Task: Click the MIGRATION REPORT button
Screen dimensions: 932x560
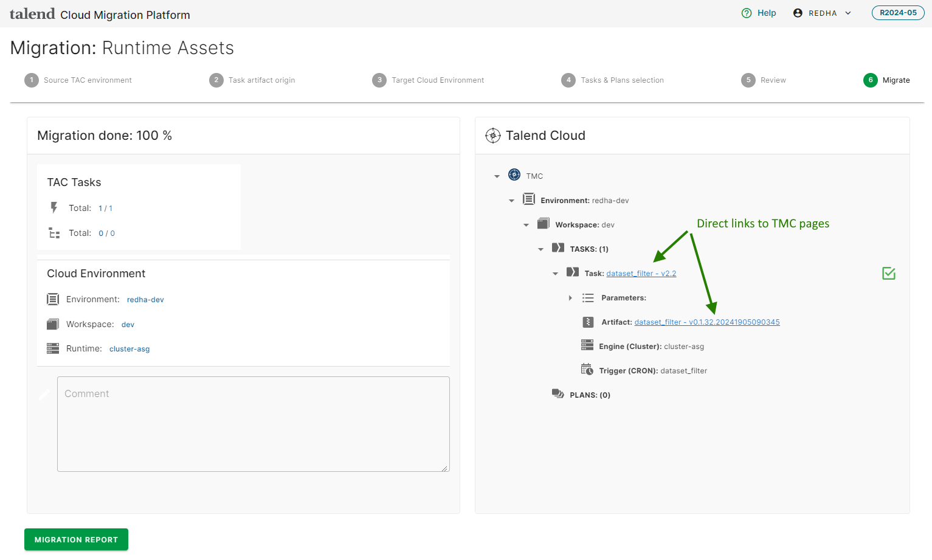Action: [x=76, y=539]
